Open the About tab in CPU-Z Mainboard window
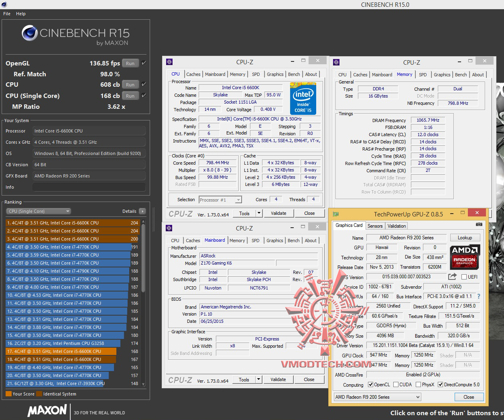504x420 pixels. 311,241
